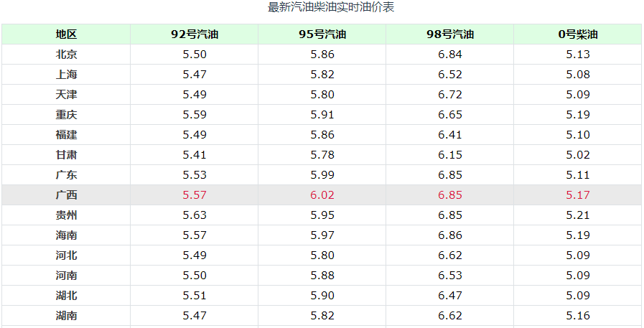This screenshot has height=328, width=644.
Task: Click the 湖南 region name
Action: (66, 316)
